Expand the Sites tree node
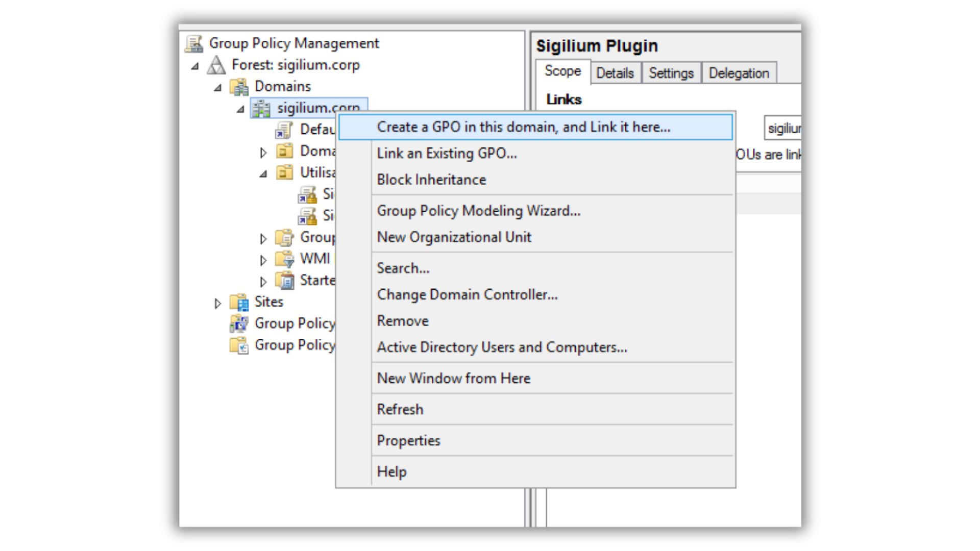The image size is (980, 551). point(217,304)
